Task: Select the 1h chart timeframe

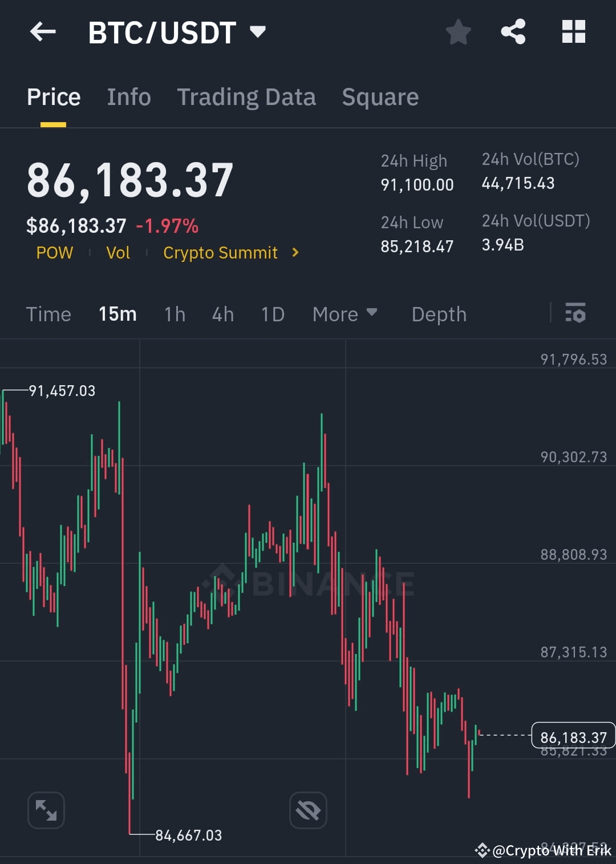Action: pos(175,314)
